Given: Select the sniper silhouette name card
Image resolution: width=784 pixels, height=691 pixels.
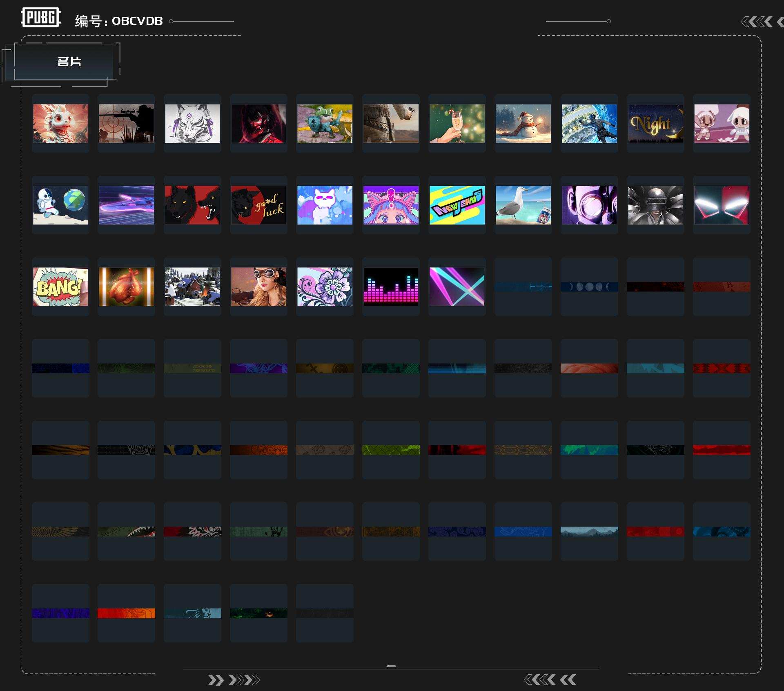Looking at the screenshot, I should click(126, 123).
